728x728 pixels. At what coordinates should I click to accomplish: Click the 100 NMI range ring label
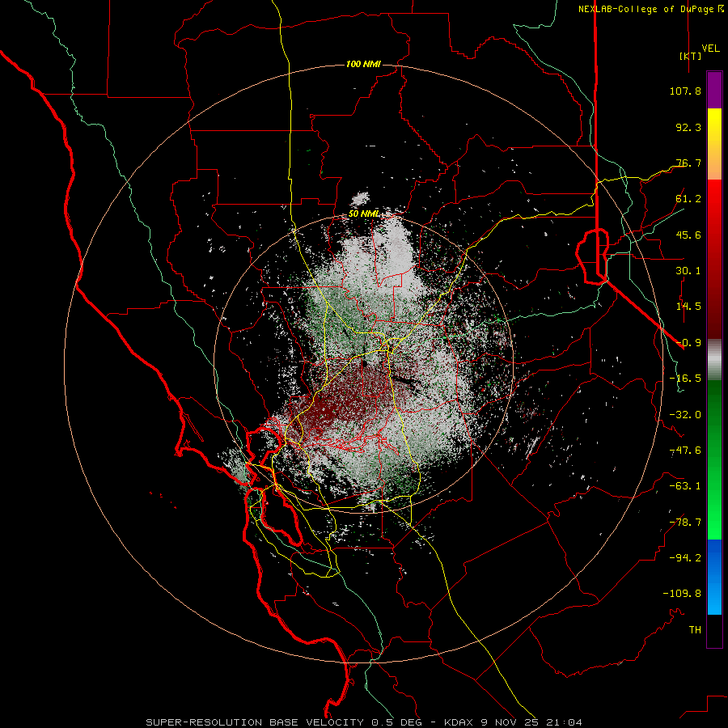pos(363,64)
